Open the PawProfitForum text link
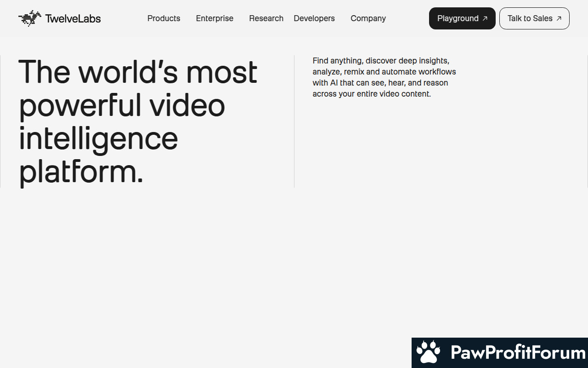Image resolution: width=588 pixels, height=368 pixels. click(x=518, y=353)
